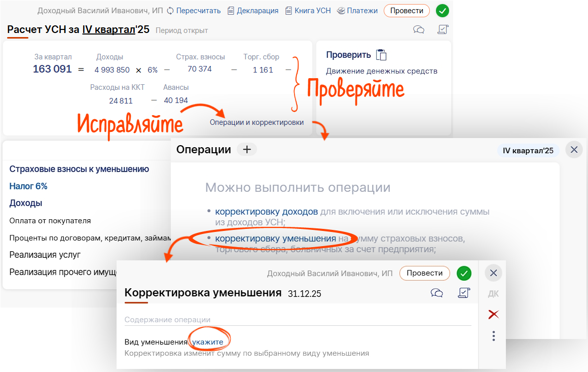588x372 pixels.
Task: Change the IV квартал period link
Action: point(109,29)
